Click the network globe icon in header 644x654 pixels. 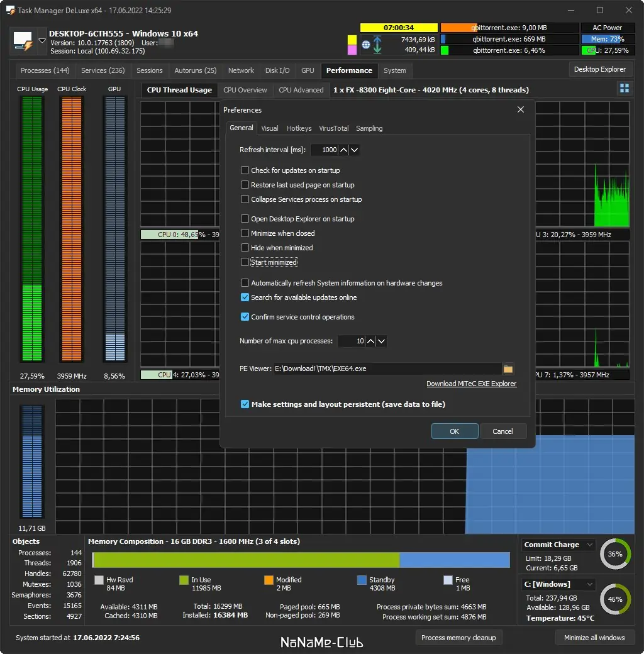(x=366, y=45)
